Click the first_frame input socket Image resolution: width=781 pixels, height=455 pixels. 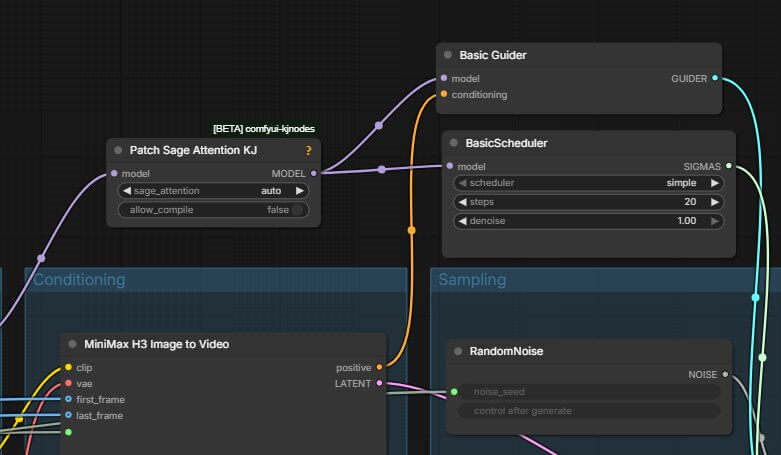click(68, 399)
